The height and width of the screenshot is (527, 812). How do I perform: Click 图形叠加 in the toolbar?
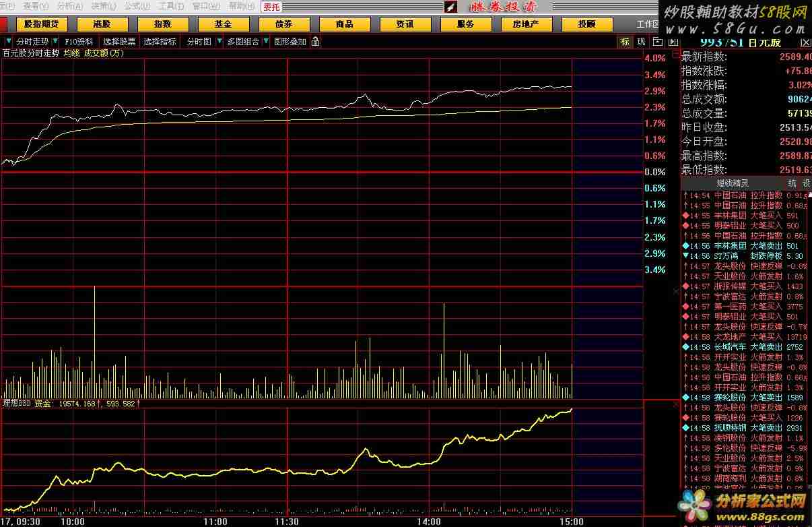point(290,41)
